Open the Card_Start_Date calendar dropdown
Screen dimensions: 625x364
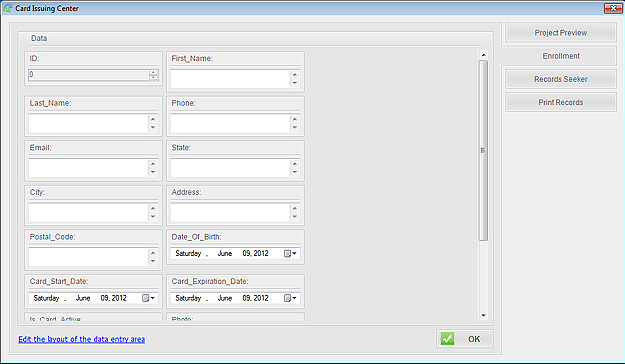(x=148, y=298)
